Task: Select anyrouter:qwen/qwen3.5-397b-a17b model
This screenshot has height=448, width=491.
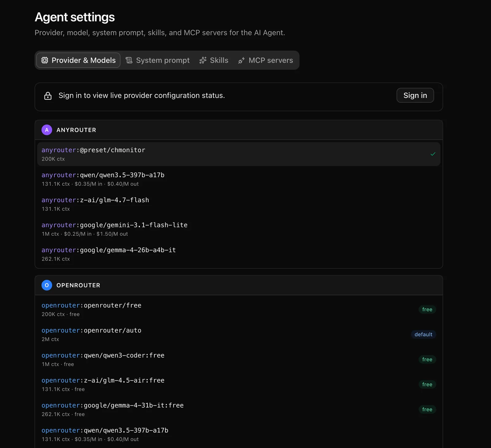Action: click(239, 179)
